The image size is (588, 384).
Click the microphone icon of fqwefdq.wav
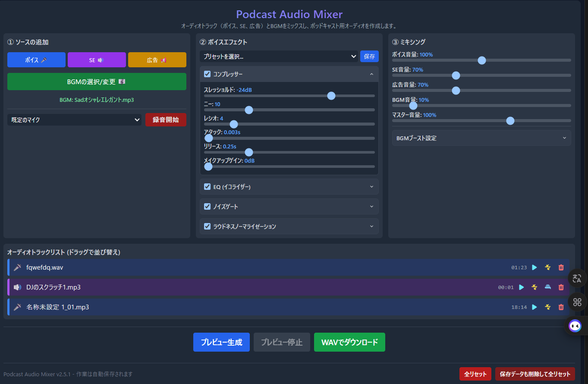17,268
